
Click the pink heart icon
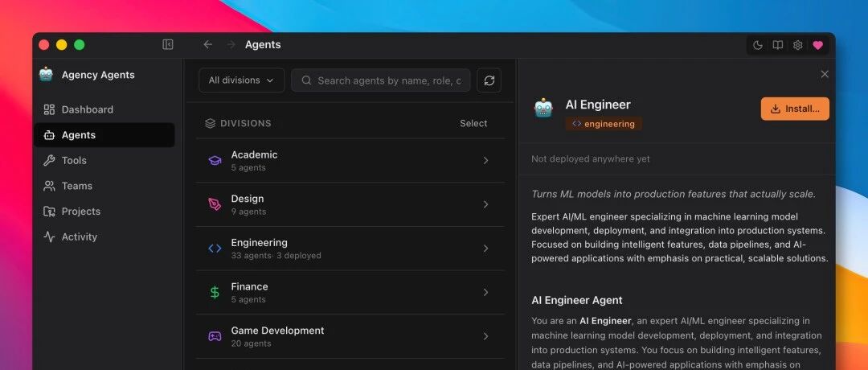point(817,45)
